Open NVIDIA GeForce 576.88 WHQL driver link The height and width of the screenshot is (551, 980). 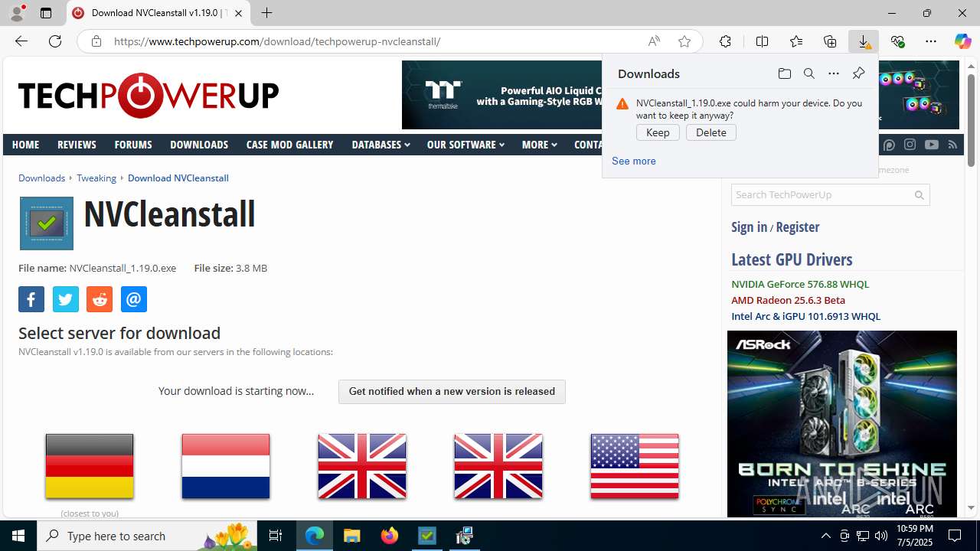point(800,284)
